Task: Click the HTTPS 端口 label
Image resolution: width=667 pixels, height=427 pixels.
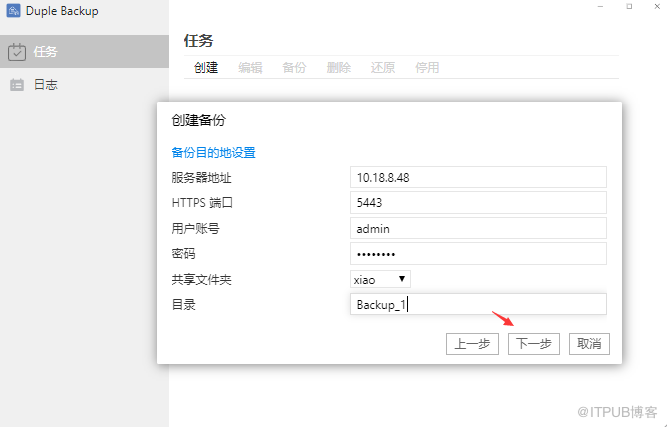Action: [x=202, y=202]
